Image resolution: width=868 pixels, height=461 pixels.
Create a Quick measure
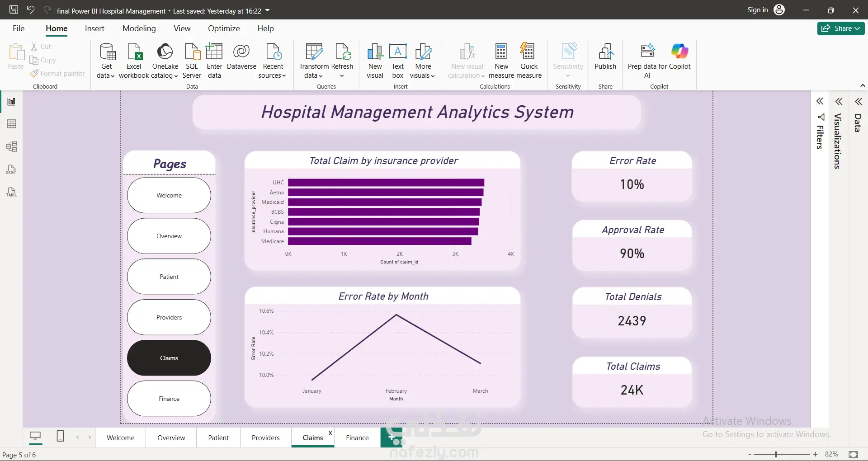click(x=528, y=61)
